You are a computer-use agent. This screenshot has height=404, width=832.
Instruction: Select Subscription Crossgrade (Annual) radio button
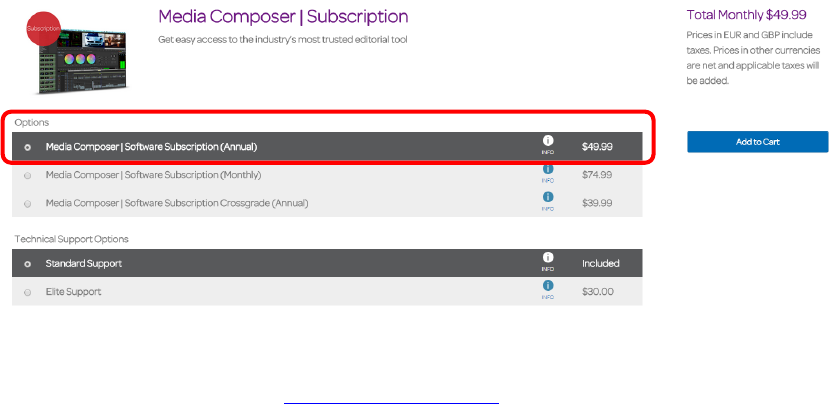click(x=27, y=203)
